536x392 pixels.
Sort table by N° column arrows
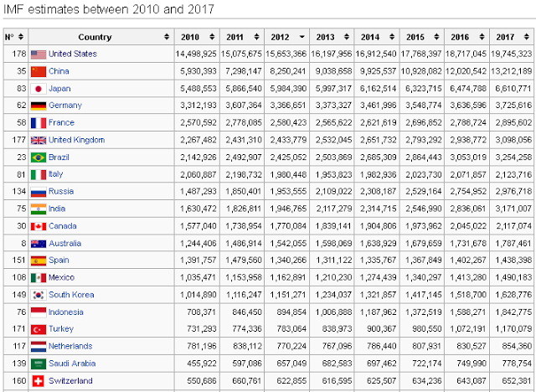click(x=21, y=37)
